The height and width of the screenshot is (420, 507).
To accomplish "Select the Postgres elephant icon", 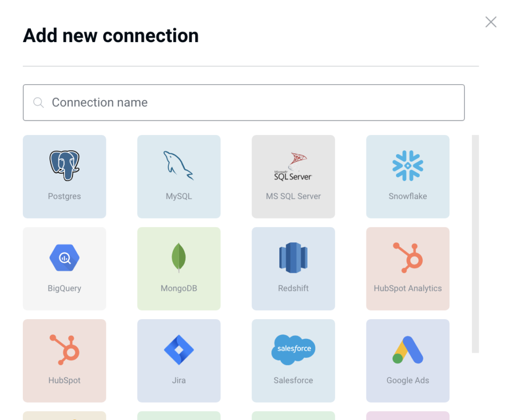I will (64, 165).
